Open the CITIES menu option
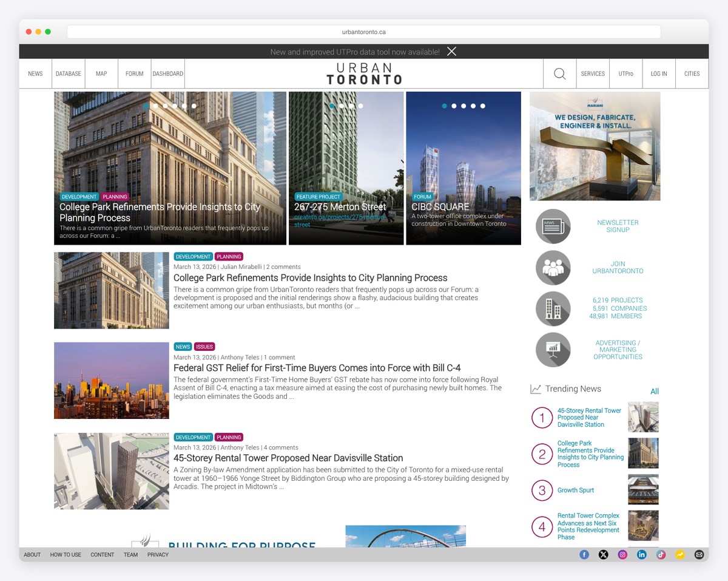This screenshot has height=581, width=728. pyautogui.click(x=692, y=73)
